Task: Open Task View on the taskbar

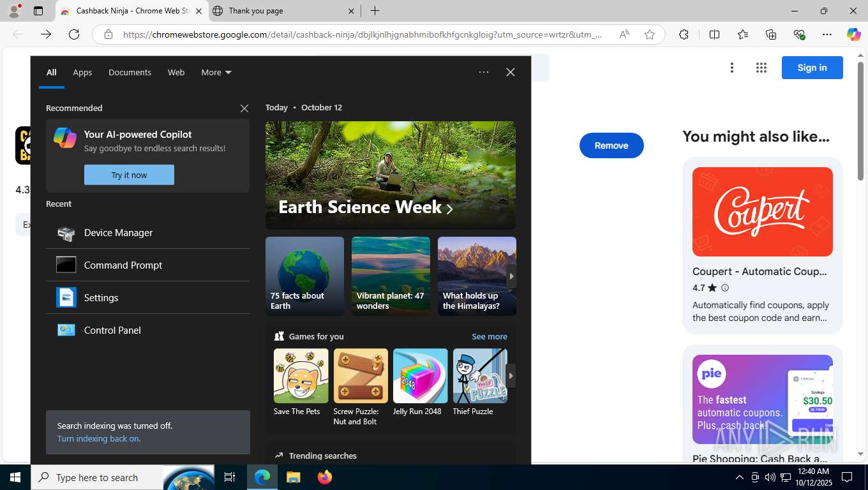Action: tap(230, 477)
